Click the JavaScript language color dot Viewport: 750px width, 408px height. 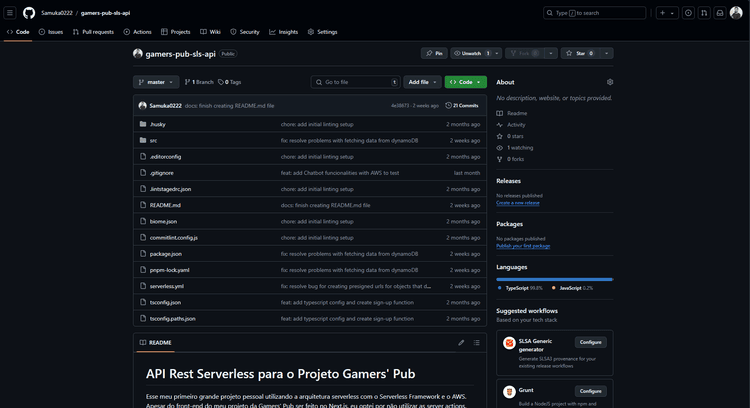point(553,288)
